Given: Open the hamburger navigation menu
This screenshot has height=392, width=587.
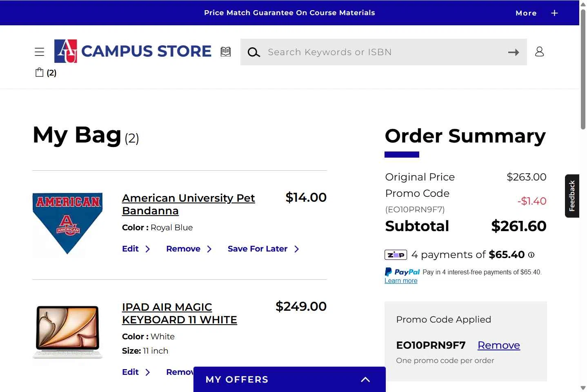Looking at the screenshot, I should click(39, 52).
